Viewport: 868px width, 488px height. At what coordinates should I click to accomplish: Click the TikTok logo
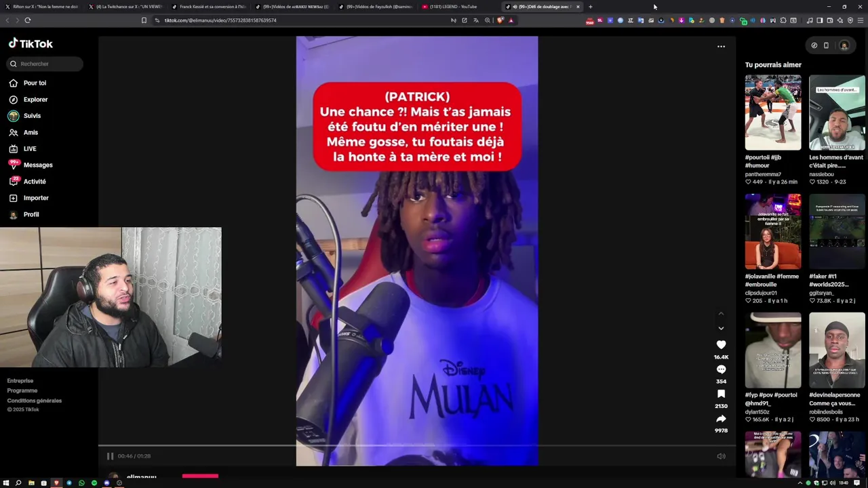[x=31, y=43]
